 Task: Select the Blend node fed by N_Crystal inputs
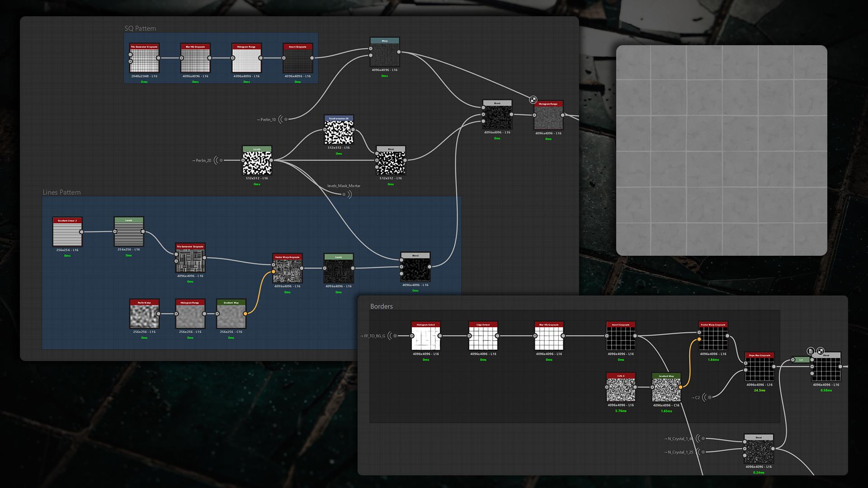pos(759,449)
